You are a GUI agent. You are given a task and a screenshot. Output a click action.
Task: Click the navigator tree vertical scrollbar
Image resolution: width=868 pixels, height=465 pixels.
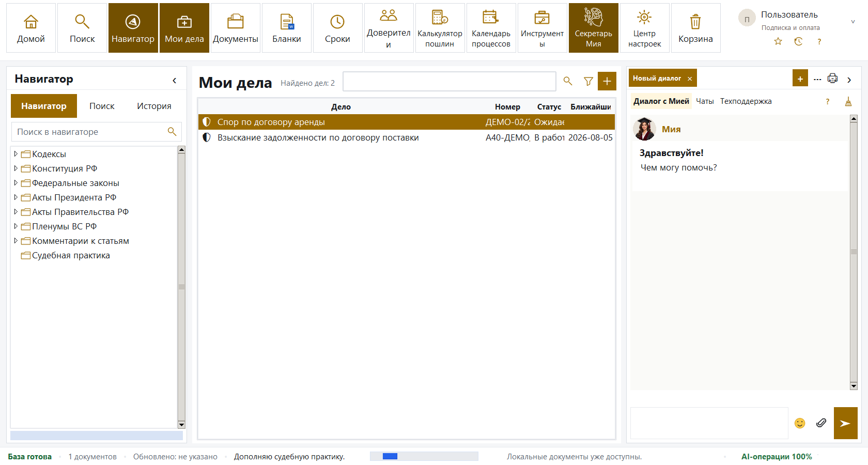pyautogui.click(x=181, y=287)
